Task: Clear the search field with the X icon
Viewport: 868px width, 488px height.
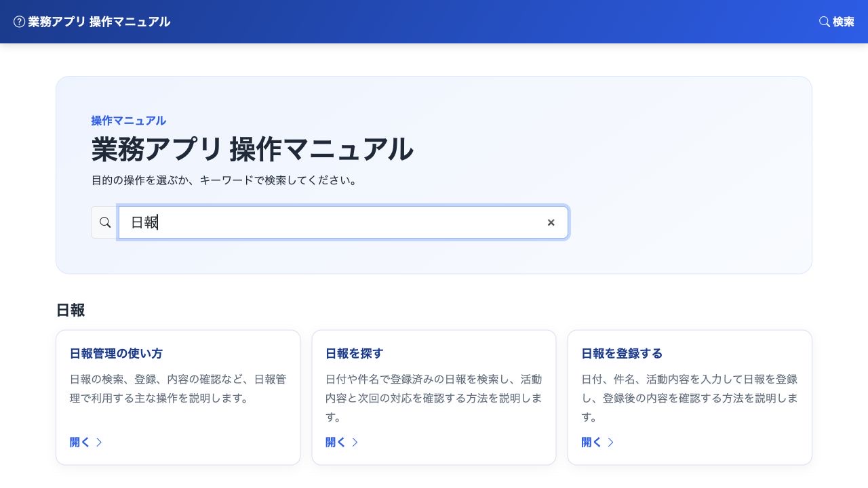Action: 551,222
